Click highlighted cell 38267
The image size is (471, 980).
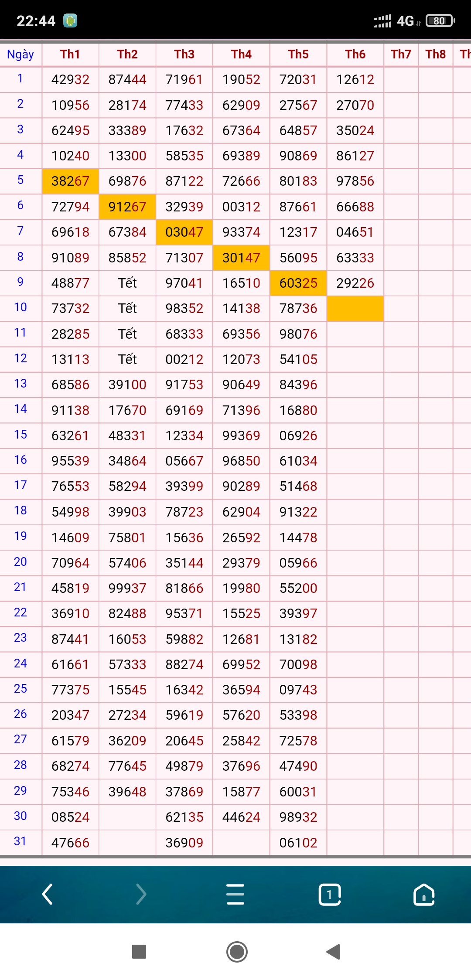pos(70,181)
